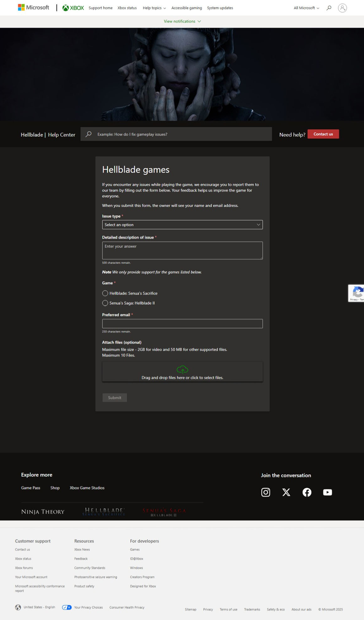Image resolution: width=364 pixels, height=620 pixels.
Task: Click the Xbox logo
Action: (x=73, y=8)
